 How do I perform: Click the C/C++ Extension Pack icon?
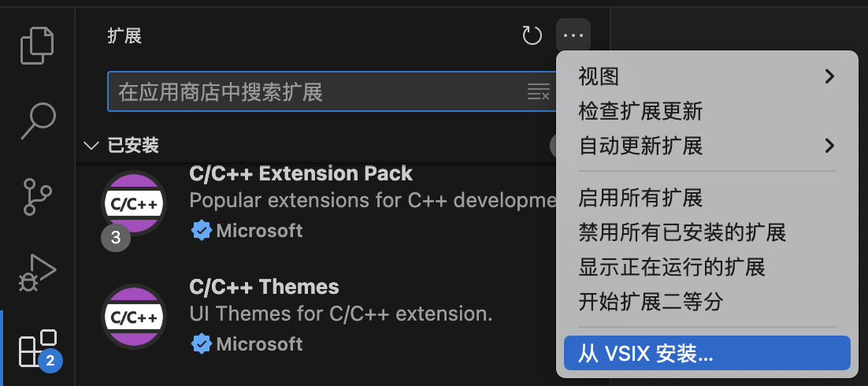134,204
